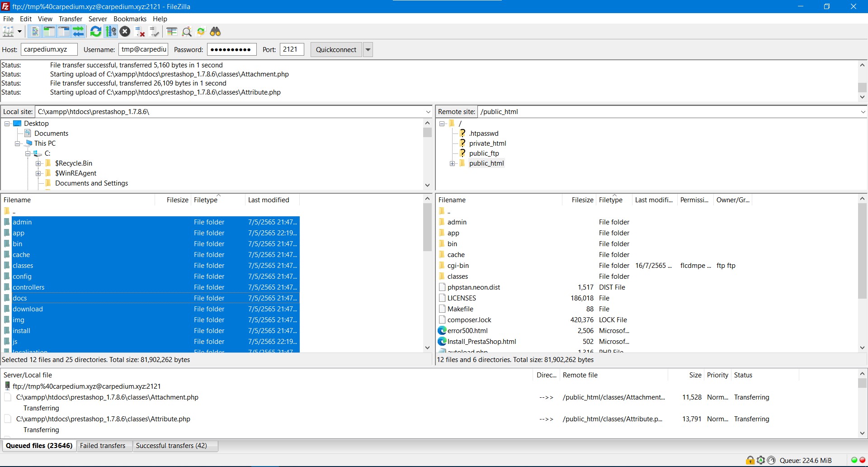Open Quickconnect history dropdown arrow

[368, 50]
